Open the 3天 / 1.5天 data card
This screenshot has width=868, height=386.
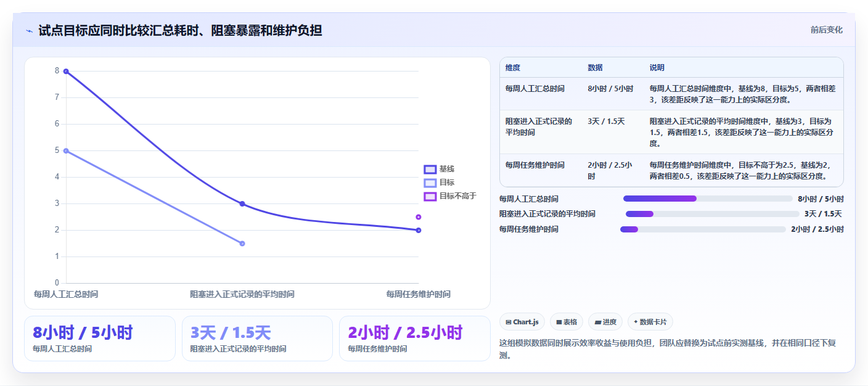coord(257,339)
